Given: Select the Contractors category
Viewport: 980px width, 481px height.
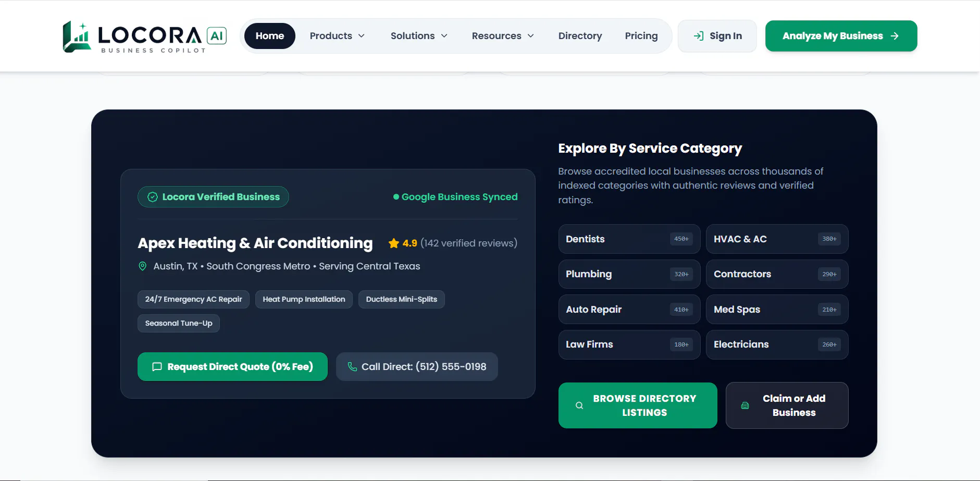Looking at the screenshot, I should [x=777, y=274].
